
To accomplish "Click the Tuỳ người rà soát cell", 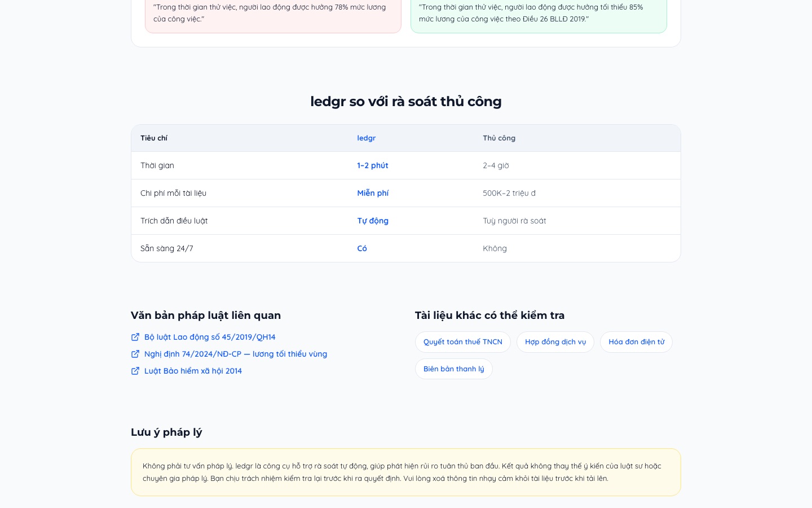I will click(x=514, y=221).
